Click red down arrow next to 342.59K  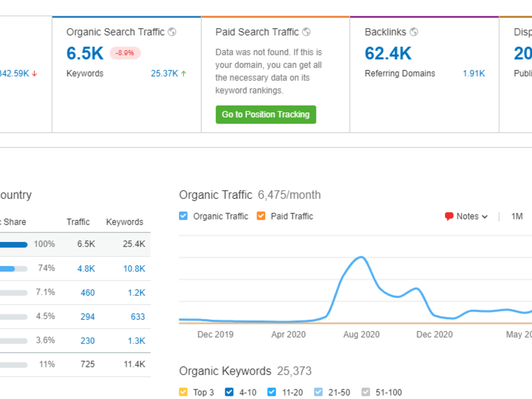coord(34,73)
